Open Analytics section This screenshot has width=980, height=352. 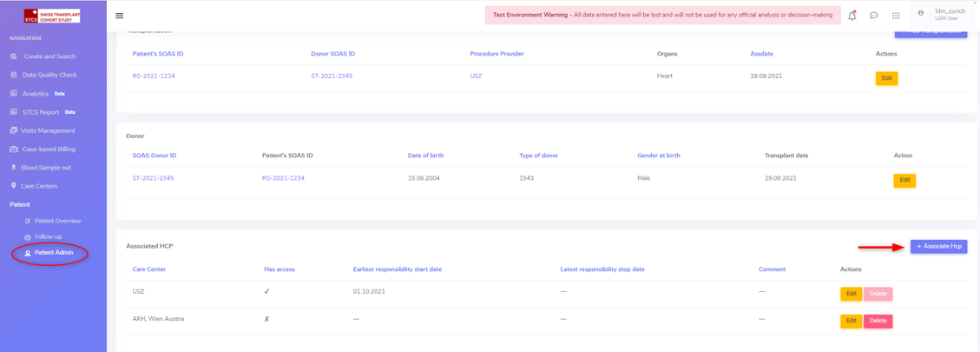[36, 93]
